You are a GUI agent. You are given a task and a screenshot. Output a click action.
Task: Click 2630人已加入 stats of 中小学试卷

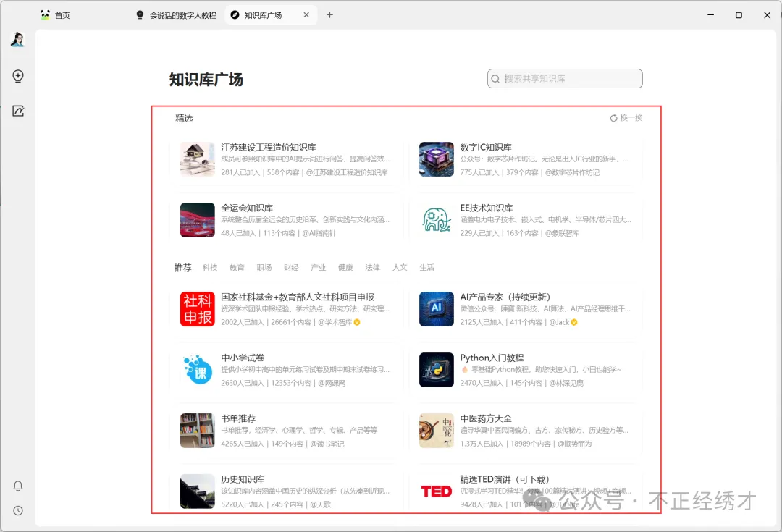243,384
